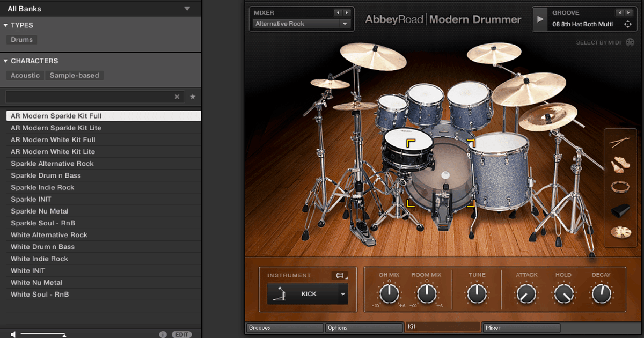Viewport: 644px width, 338px height.
Task: Switch to the Grooves tab
Action: 285,328
